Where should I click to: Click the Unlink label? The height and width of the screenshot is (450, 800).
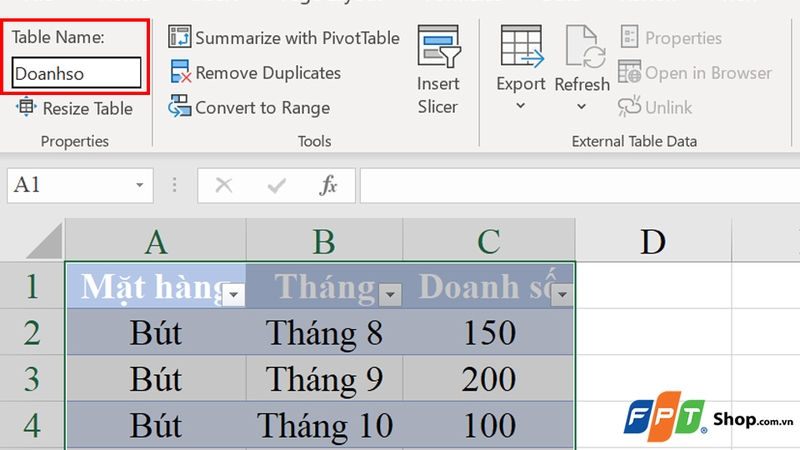click(x=668, y=108)
